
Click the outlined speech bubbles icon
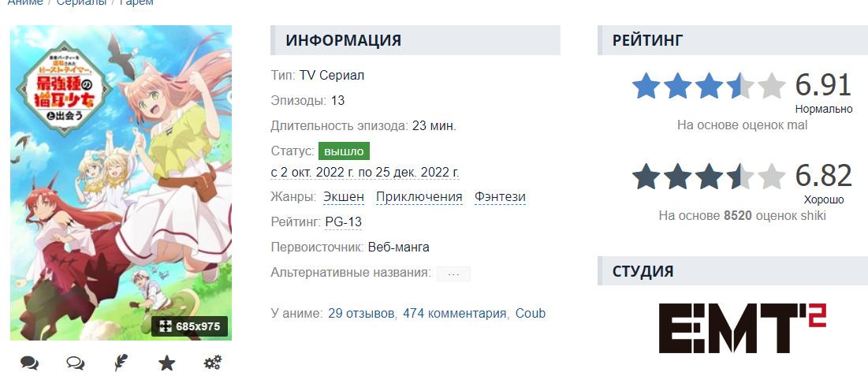[76, 363]
